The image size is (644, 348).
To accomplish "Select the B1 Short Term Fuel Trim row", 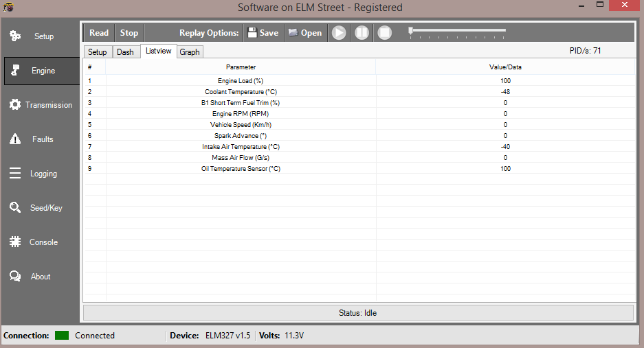I will 359,102.
